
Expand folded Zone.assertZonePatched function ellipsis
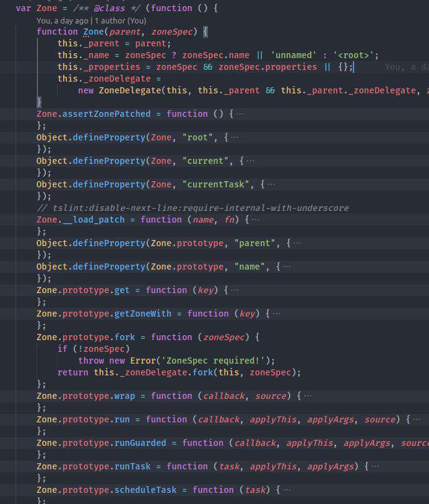click(x=240, y=114)
